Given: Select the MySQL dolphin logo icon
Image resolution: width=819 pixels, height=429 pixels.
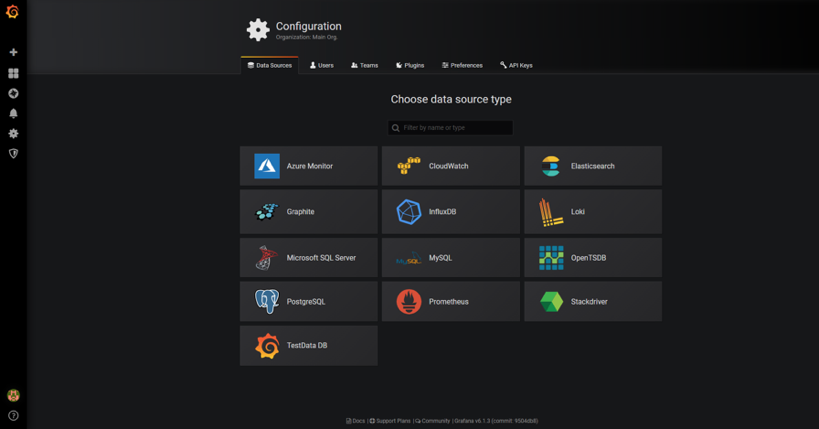Looking at the screenshot, I should (x=409, y=258).
